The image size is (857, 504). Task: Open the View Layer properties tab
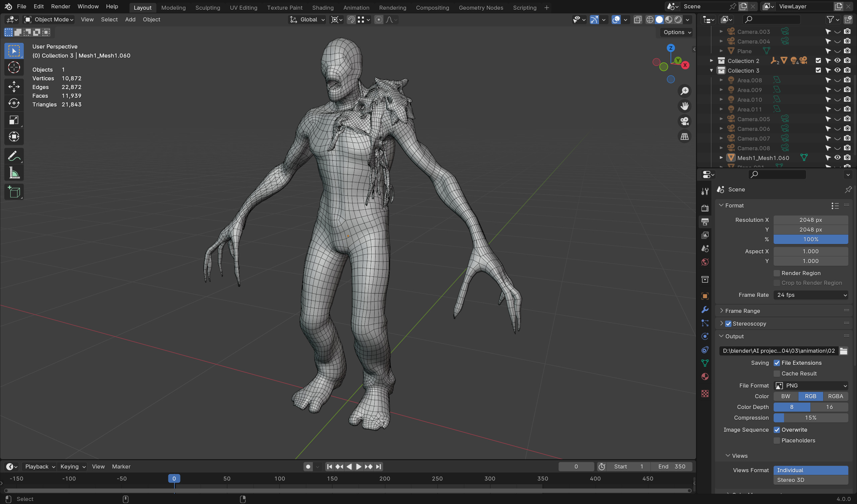click(705, 235)
